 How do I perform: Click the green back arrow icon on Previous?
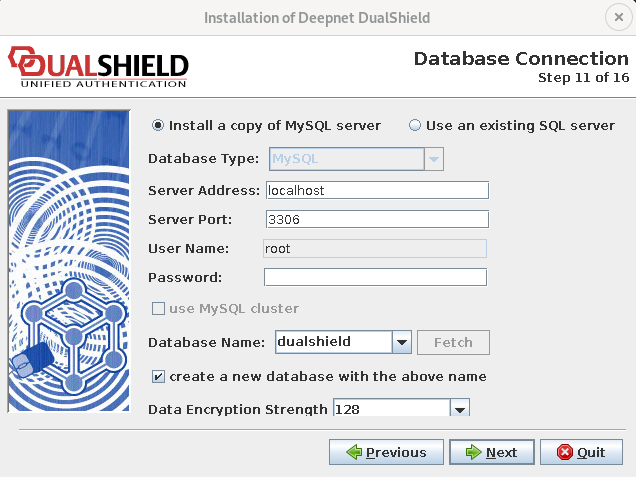(x=354, y=452)
